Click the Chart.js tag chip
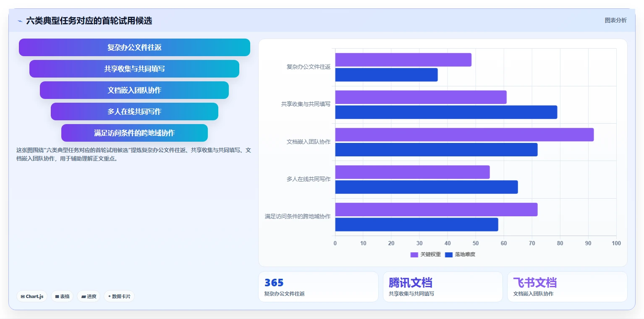Viewport: 644px width, 319px height. tap(32, 296)
